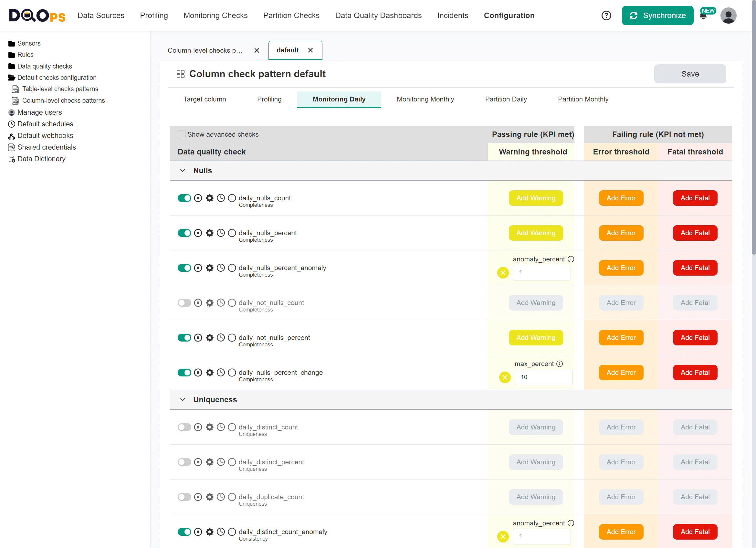Image resolution: width=756 pixels, height=548 pixels.
Task: Open the user profile avatar icon
Action: point(728,15)
